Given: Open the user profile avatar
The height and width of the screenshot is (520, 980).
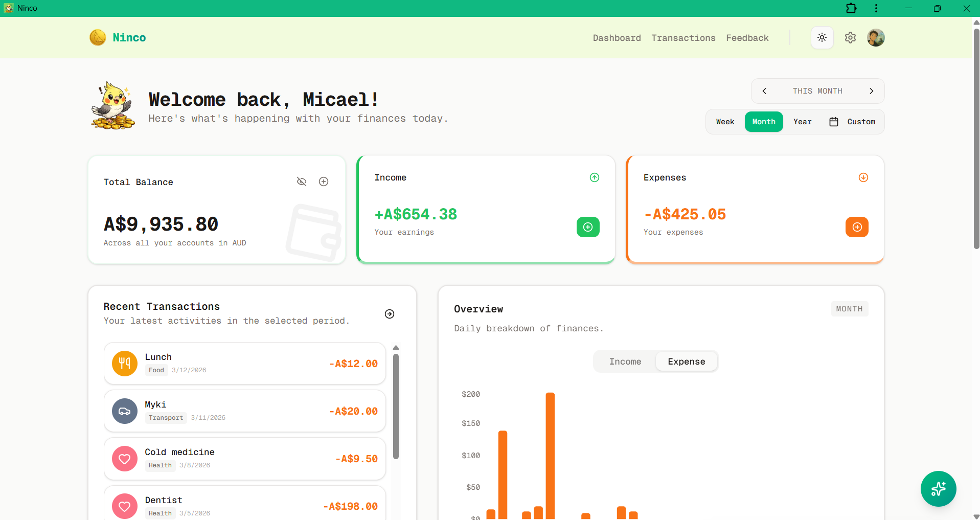Looking at the screenshot, I should click(876, 38).
